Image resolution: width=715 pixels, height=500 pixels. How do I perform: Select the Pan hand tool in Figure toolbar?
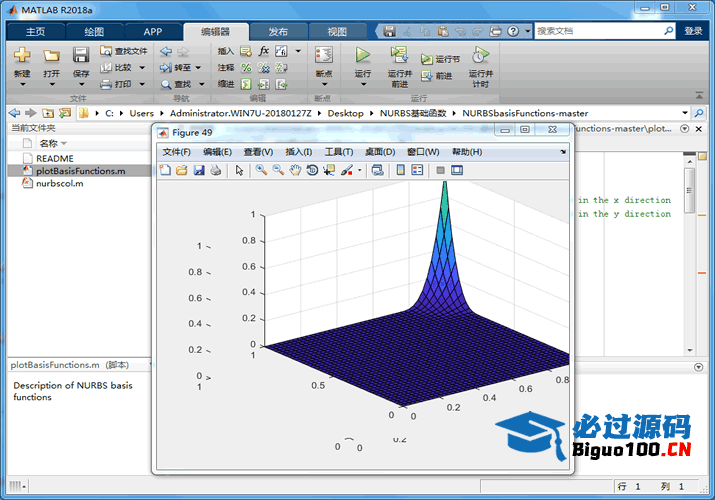point(295,170)
